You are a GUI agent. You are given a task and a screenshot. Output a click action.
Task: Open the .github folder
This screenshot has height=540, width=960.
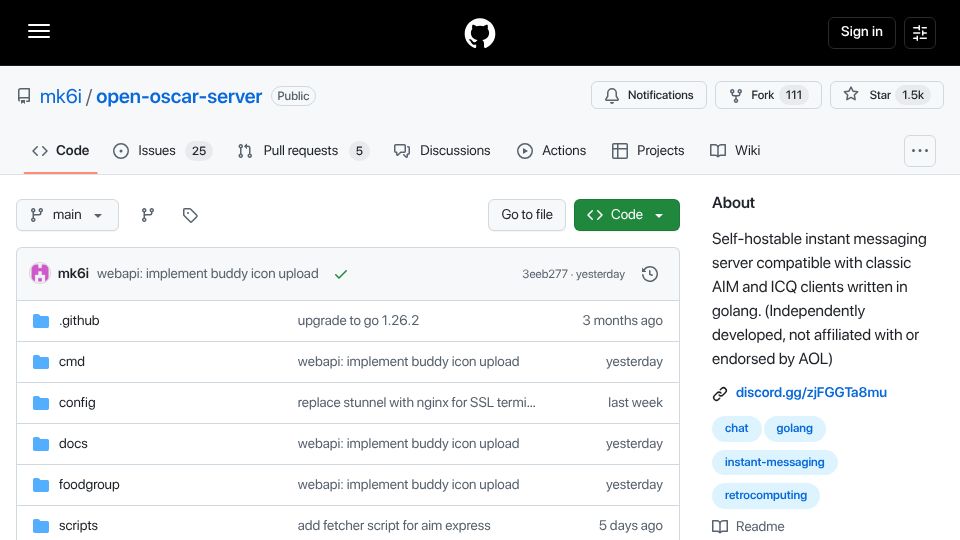[x=79, y=321]
